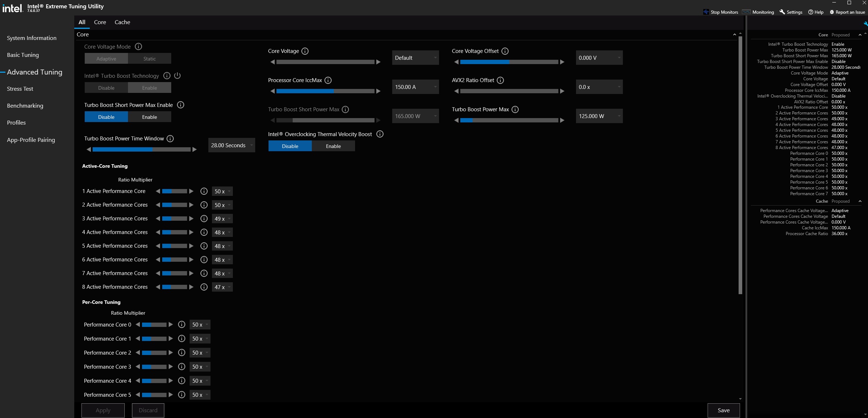868x418 pixels.
Task: Open System Information page
Action: pyautogui.click(x=32, y=38)
